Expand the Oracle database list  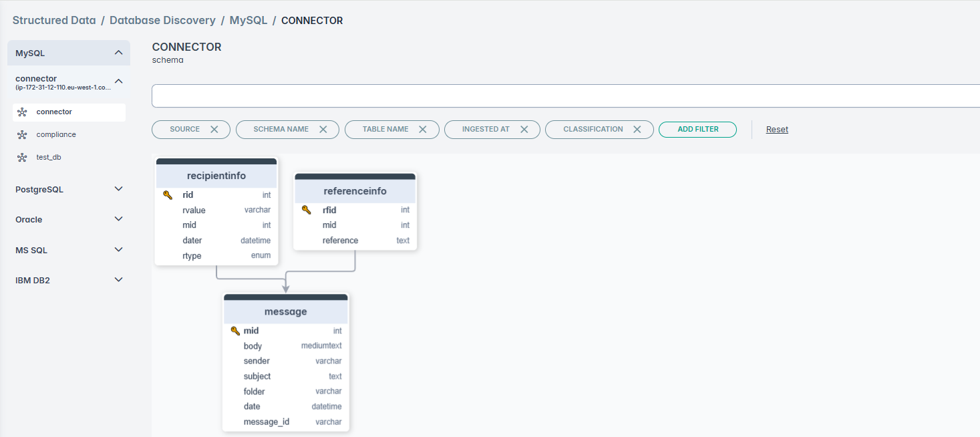pyautogui.click(x=118, y=219)
